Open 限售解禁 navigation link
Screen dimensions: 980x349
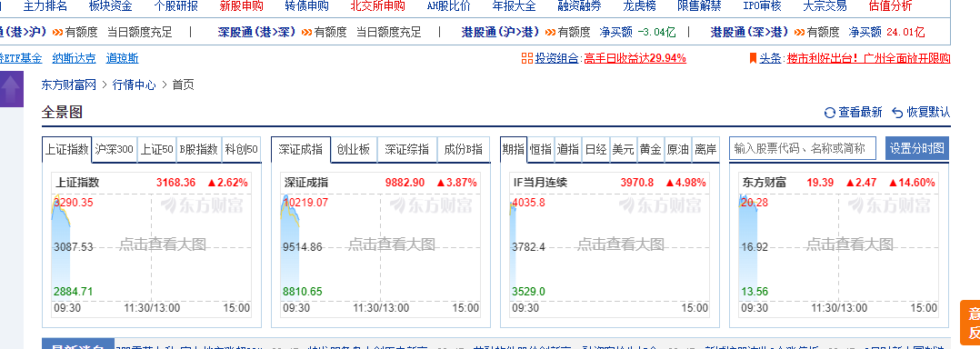click(x=700, y=7)
